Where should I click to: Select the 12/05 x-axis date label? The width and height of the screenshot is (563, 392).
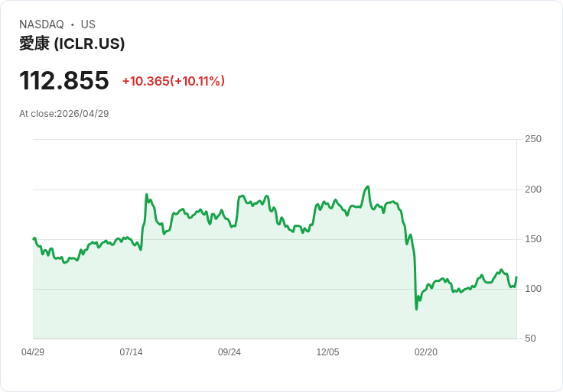(x=327, y=352)
